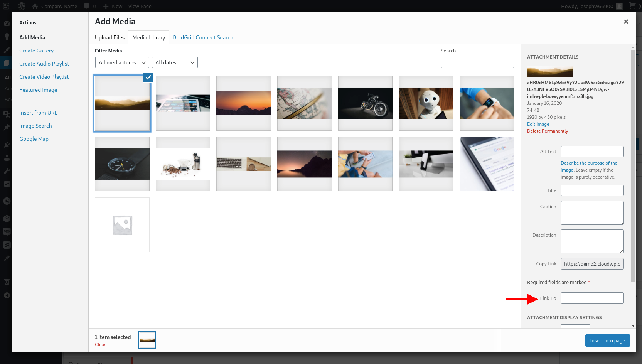The height and width of the screenshot is (364, 642).
Task: Select the Media Library sidebar icon
Action: [x=7, y=114]
